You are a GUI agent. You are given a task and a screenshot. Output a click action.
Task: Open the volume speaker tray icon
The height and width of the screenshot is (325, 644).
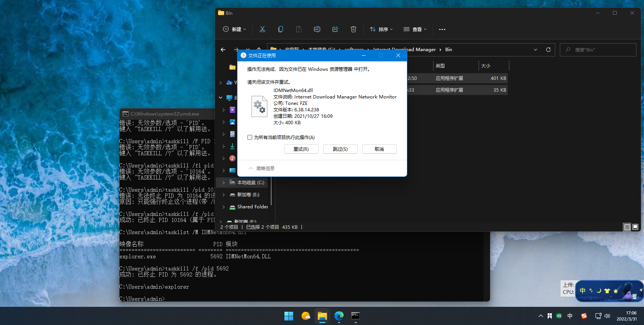click(x=607, y=316)
